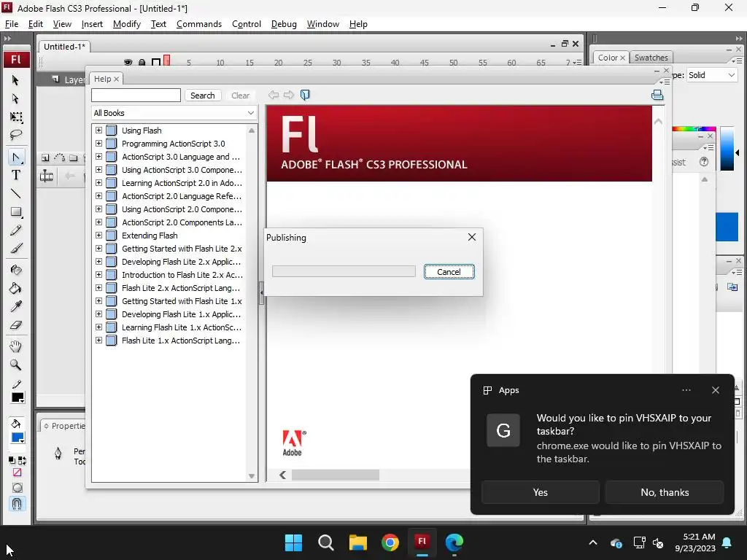The width and height of the screenshot is (747, 560).
Task: Select the Pen tool
Action: pos(16,157)
